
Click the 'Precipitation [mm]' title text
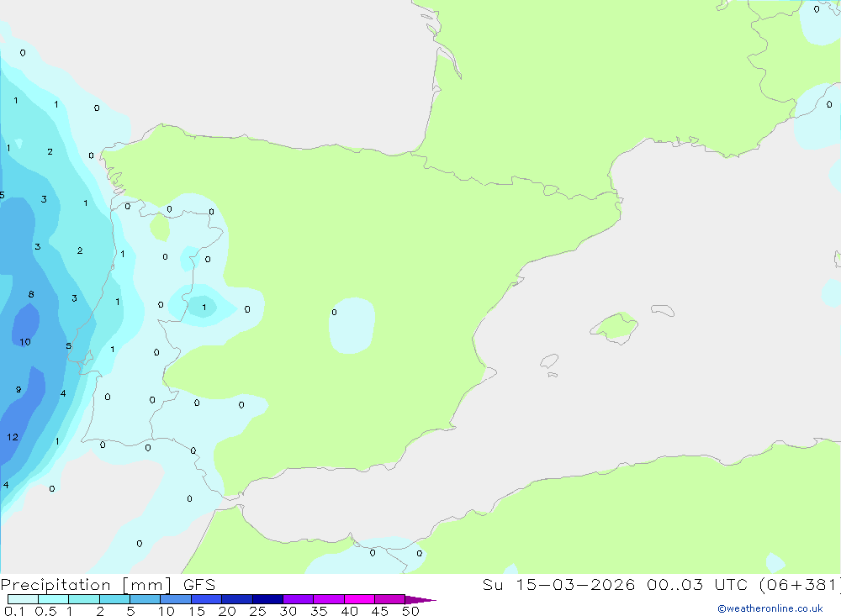tap(86, 585)
